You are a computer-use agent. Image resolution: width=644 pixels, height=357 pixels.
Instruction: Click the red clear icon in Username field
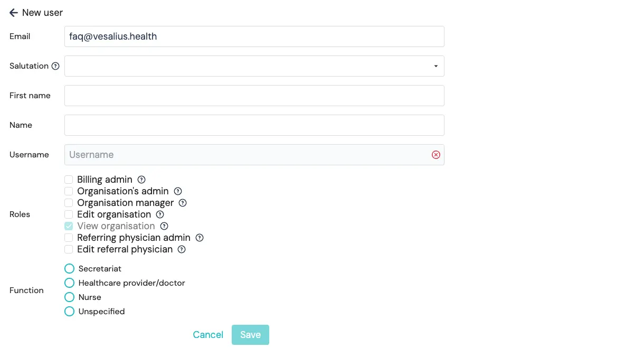(436, 155)
